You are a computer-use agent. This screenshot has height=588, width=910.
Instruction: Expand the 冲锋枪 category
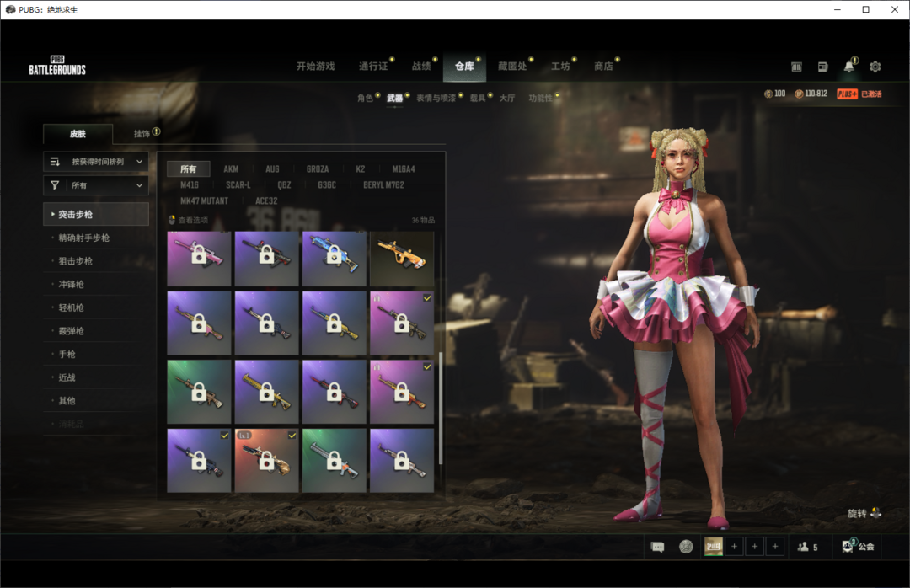point(96,284)
